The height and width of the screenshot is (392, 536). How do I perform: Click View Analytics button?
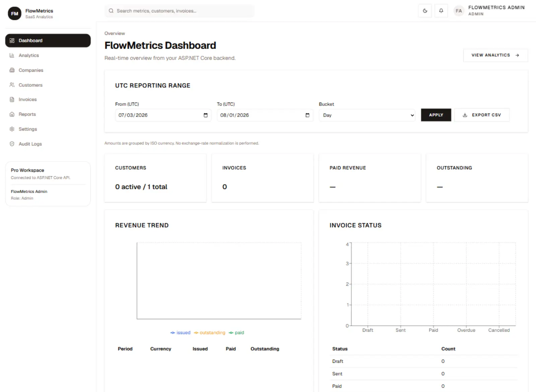[495, 55]
